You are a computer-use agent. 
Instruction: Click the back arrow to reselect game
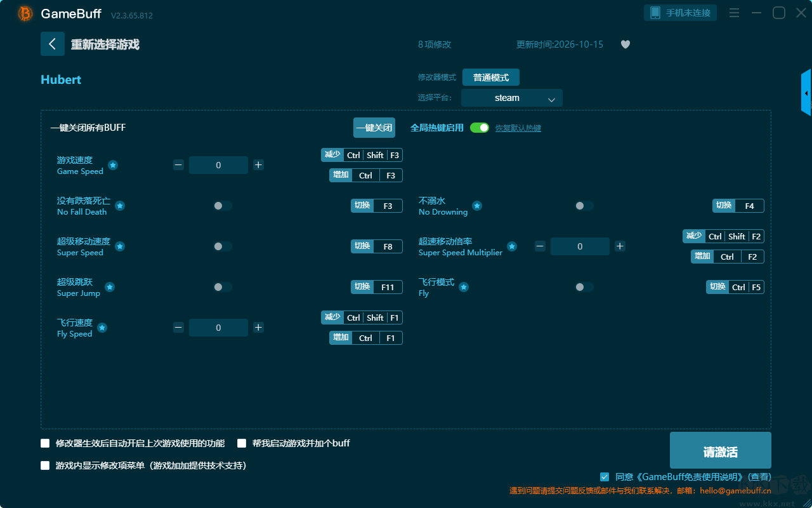52,44
